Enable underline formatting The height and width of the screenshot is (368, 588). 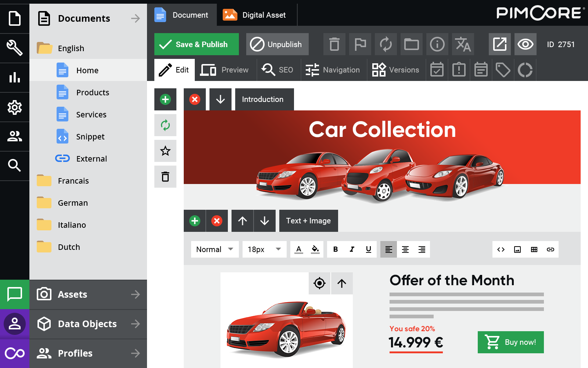pyautogui.click(x=368, y=249)
